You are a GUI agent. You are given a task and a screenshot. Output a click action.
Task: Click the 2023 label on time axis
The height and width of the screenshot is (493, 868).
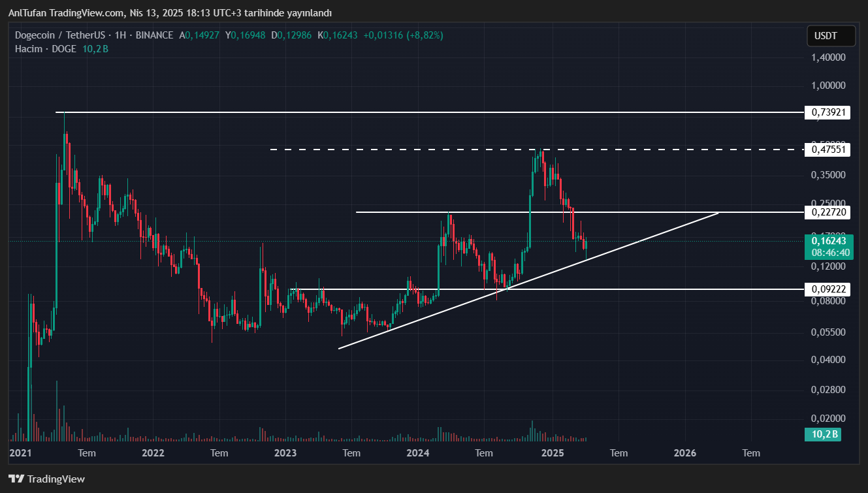click(285, 453)
